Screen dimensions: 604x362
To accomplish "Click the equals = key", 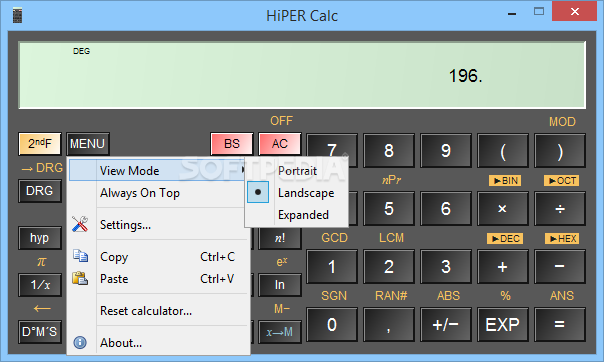I will tap(560, 324).
